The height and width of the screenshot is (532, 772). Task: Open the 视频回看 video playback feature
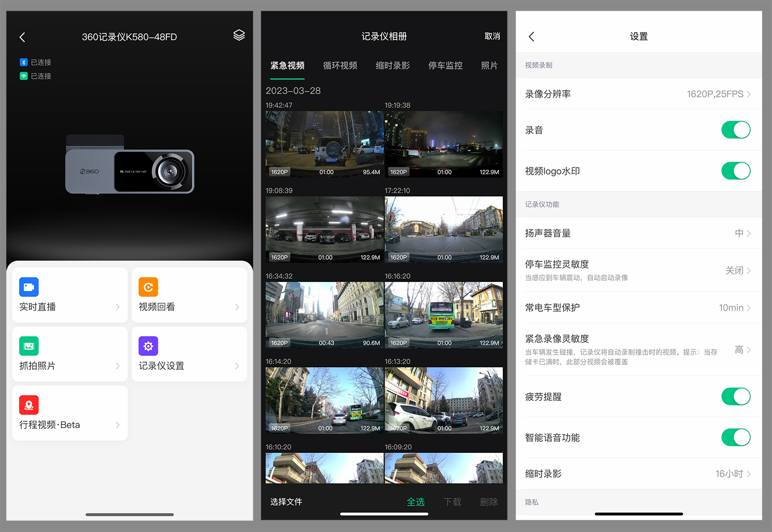click(189, 294)
